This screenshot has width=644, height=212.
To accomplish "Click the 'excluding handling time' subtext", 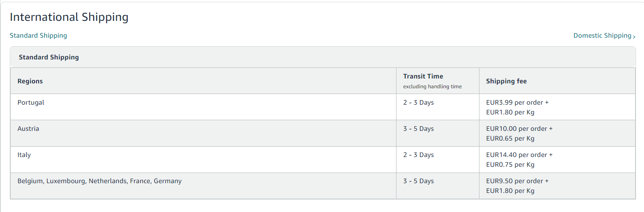I will 432,86.
